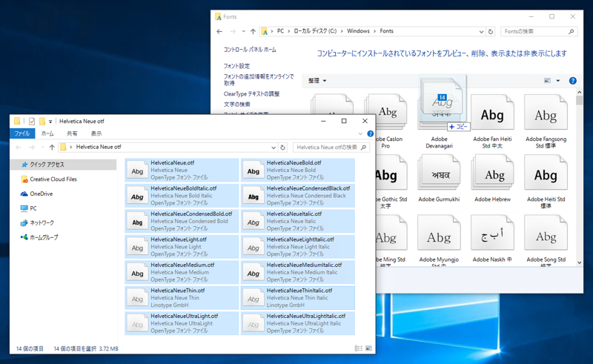The height and width of the screenshot is (364, 593).
Task: Open the ファイル ribbon tab
Action: click(x=22, y=133)
